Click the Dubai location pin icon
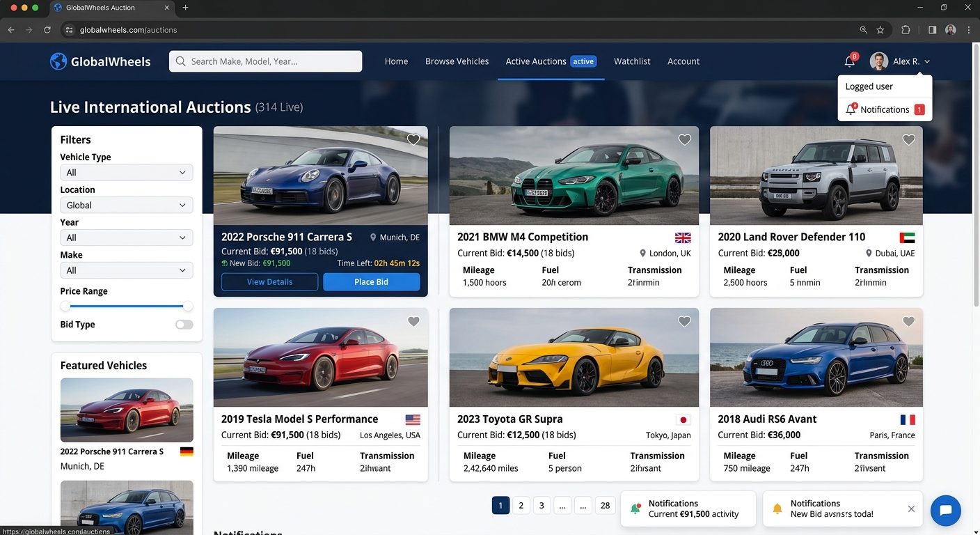 [x=869, y=254]
